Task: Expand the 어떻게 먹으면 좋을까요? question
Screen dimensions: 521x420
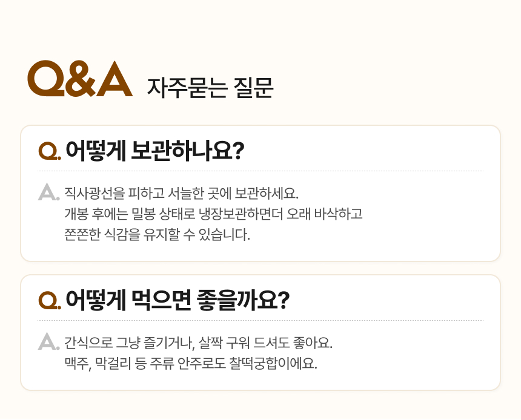Action: (177, 300)
